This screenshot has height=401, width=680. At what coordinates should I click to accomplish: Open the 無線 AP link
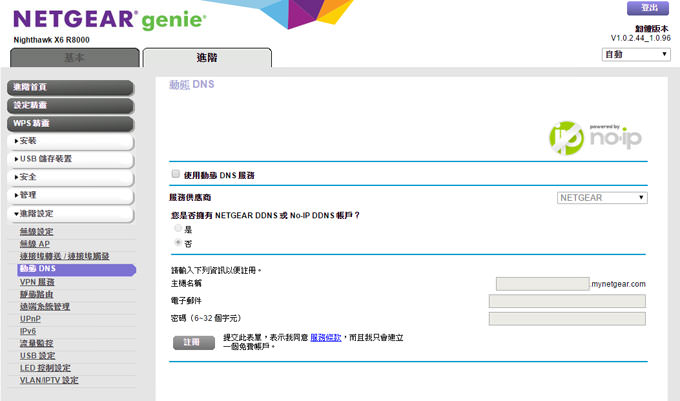pos(35,244)
